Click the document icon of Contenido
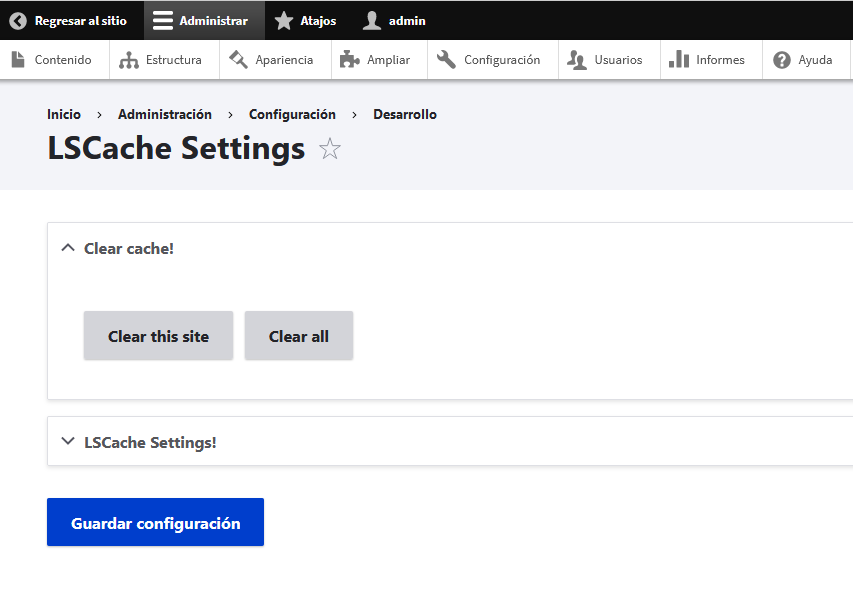This screenshot has width=853, height=595. pos(18,59)
